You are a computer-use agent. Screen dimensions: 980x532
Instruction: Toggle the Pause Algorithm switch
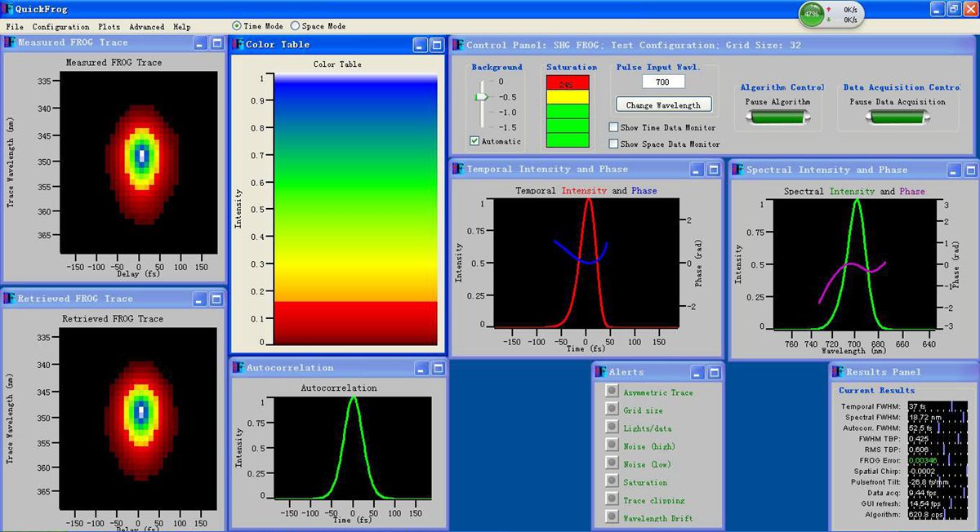777,117
